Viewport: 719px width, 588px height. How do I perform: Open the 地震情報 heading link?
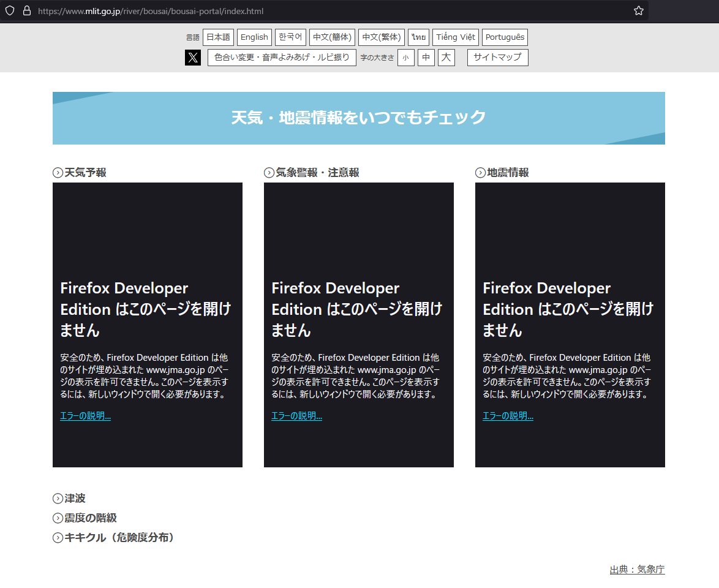click(x=508, y=173)
